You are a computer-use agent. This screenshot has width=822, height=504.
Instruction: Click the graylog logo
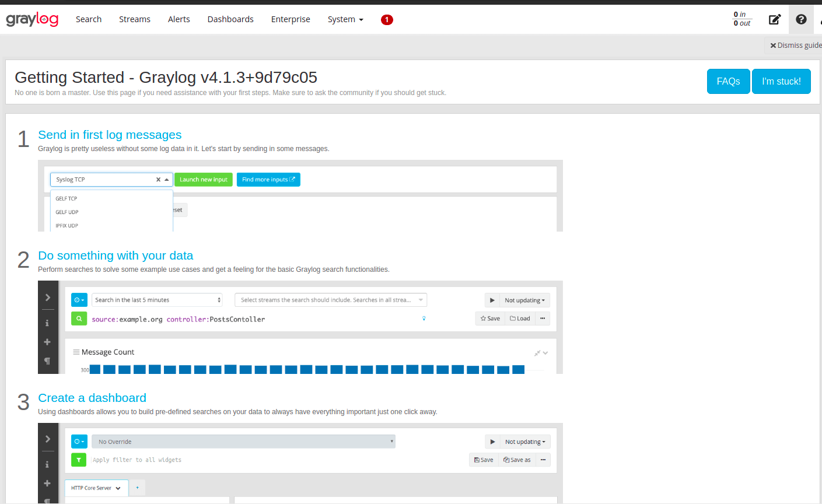pos(32,19)
